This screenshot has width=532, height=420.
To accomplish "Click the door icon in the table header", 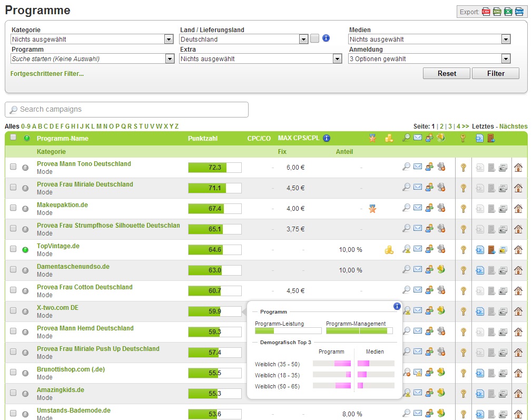I will pos(491,138).
